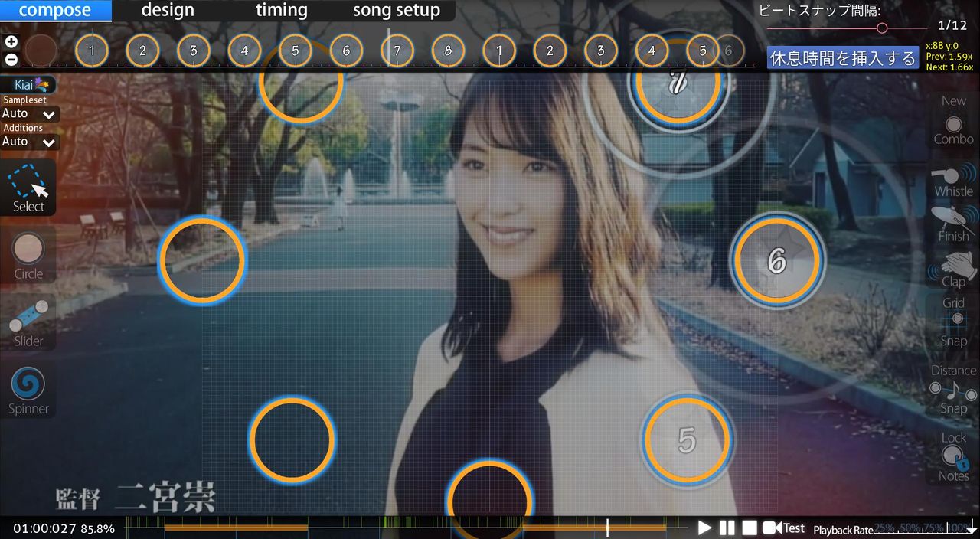Click the 休息時間を挿入する button

coord(842,58)
